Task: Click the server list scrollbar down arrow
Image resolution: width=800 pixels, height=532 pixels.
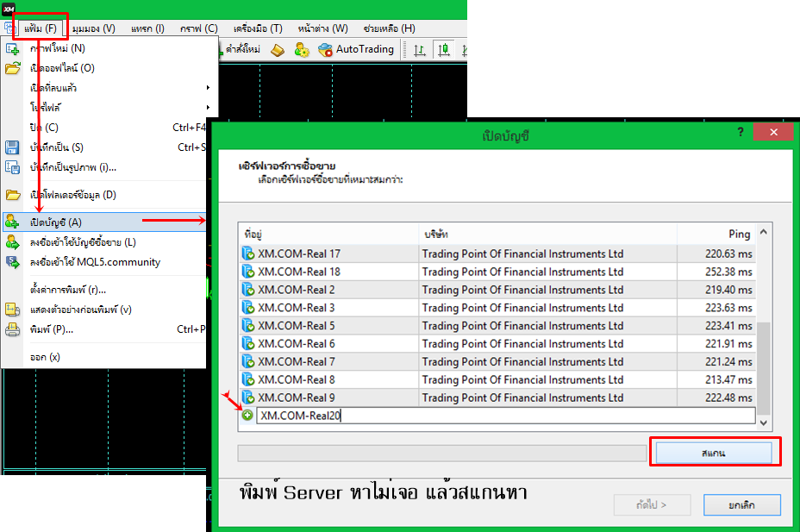Action: (764, 422)
